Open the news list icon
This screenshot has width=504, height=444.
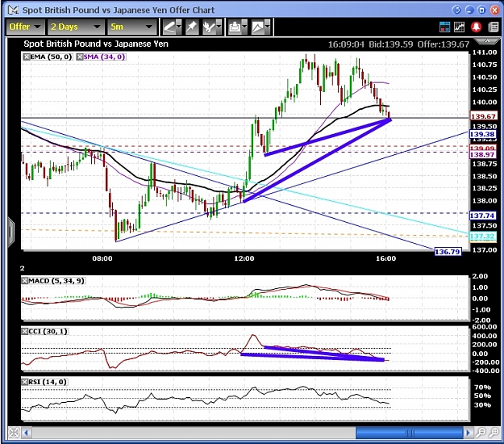click(x=493, y=27)
